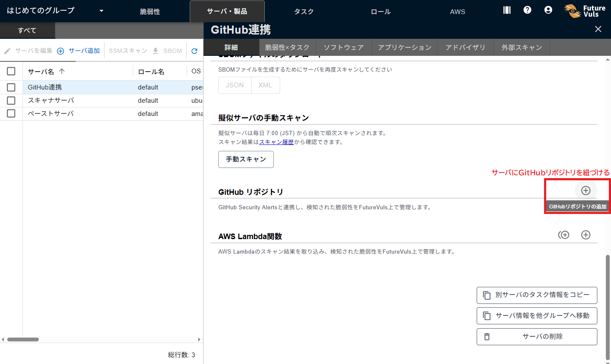Click 別サーバのタスク情報をコピー button

537,295
